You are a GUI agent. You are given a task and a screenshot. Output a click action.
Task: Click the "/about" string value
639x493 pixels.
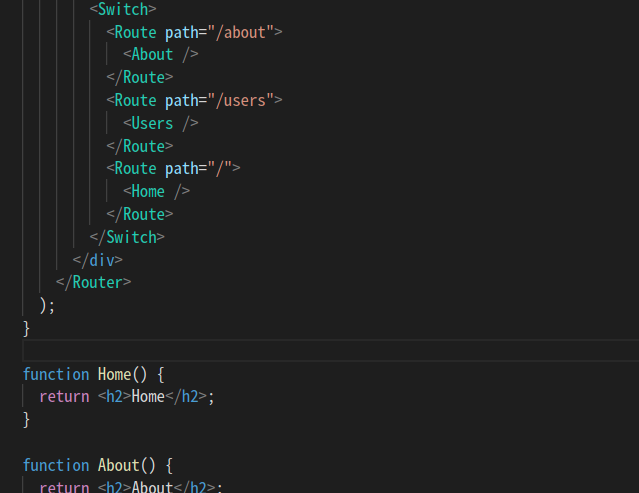point(240,32)
